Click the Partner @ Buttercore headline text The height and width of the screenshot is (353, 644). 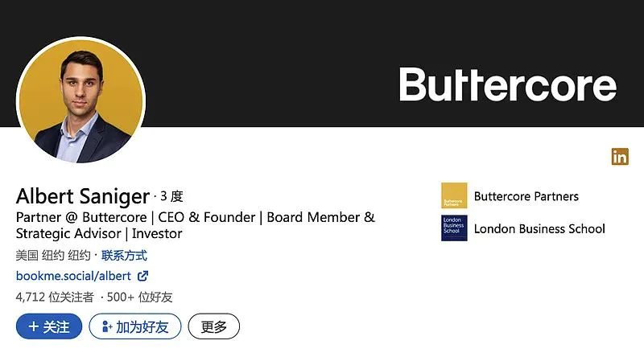(195, 217)
